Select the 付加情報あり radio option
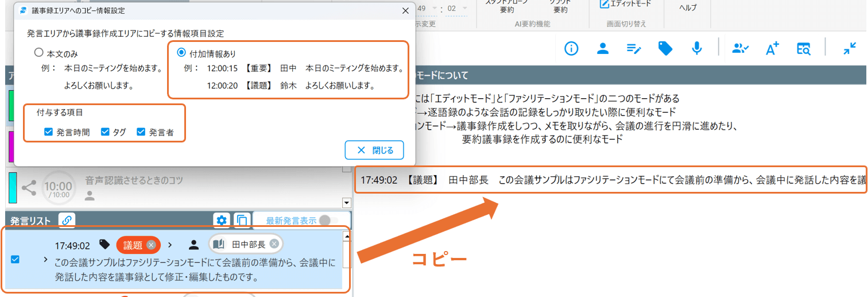This screenshot has width=868, height=297. [181, 53]
